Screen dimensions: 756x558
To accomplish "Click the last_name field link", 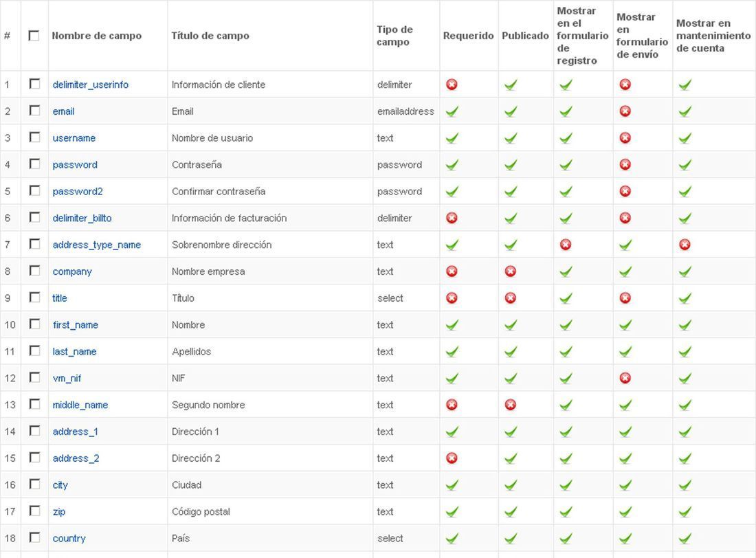I will pos(74,352).
